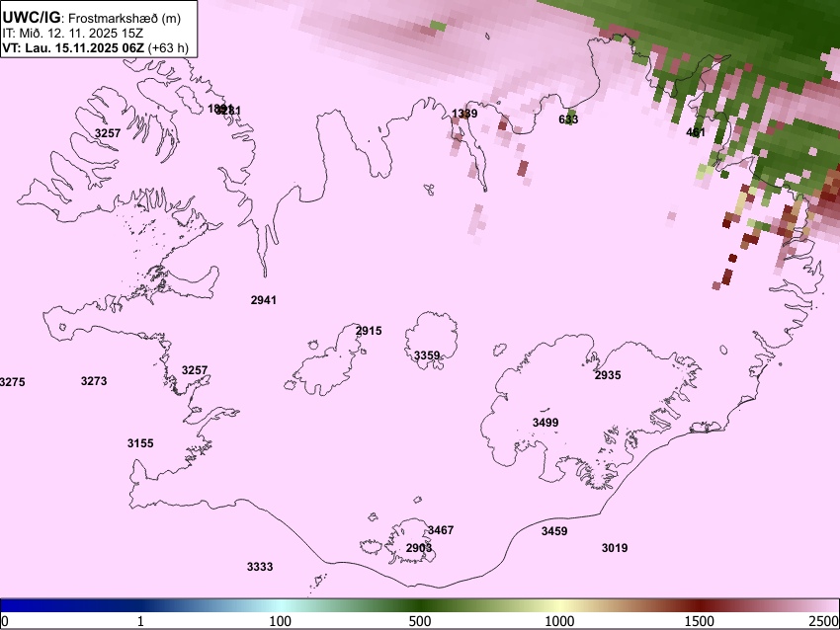Viewport: 840px width, 630px height.
Task: Pick the 2941 value on the map
Action: [264, 300]
